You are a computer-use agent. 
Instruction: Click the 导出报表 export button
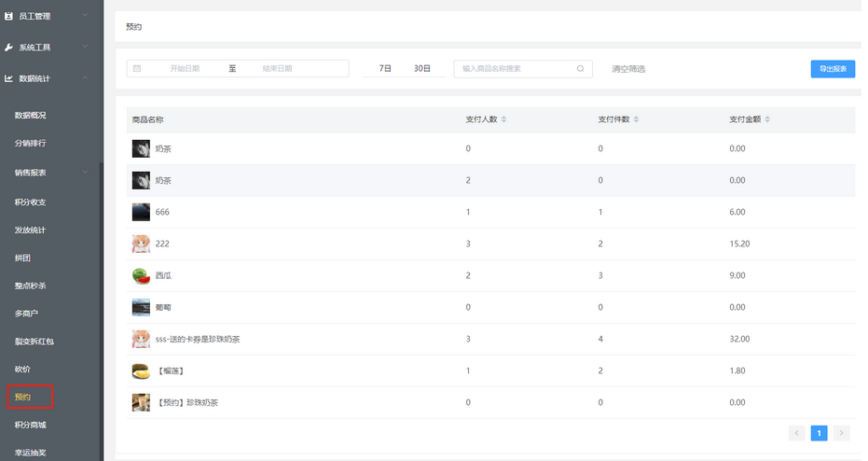pyautogui.click(x=832, y=69)
